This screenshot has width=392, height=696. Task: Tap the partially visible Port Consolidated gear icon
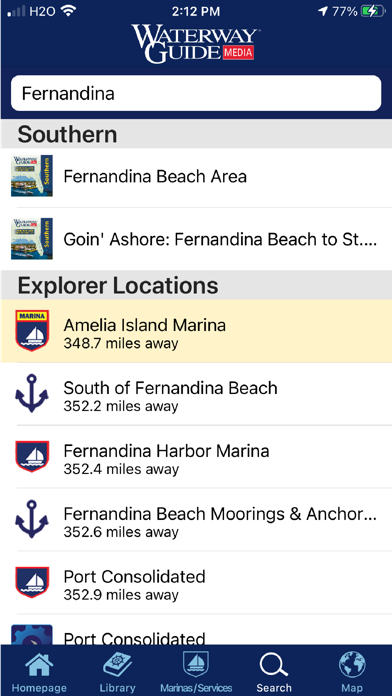(32, 635)
